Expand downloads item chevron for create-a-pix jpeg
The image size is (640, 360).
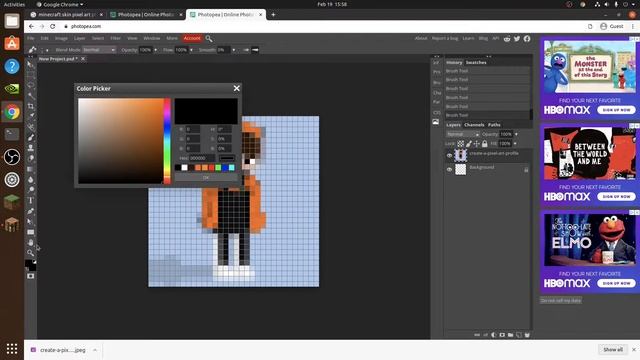click(95, 350)
